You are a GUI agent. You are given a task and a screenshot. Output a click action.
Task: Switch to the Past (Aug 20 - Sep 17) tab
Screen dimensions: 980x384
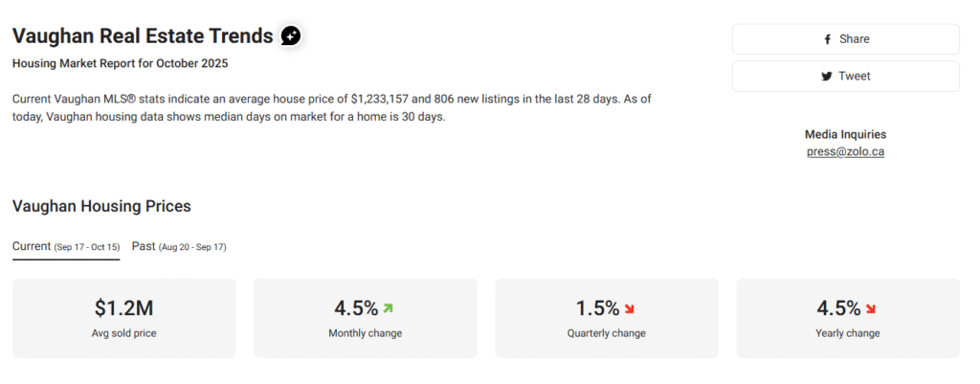[179, 246]
